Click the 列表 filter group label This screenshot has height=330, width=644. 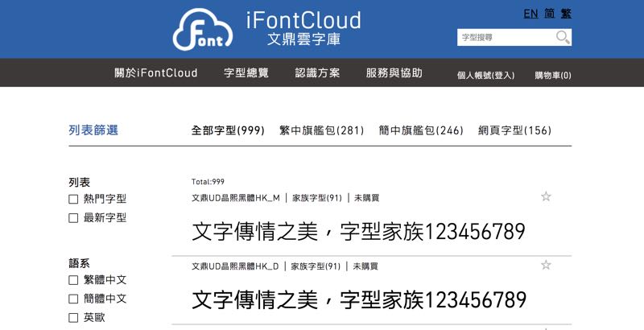click(x=79, y=182)
